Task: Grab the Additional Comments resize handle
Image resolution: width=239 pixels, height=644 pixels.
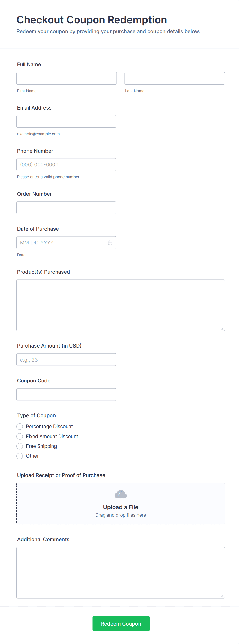Action: coord(222,596)
